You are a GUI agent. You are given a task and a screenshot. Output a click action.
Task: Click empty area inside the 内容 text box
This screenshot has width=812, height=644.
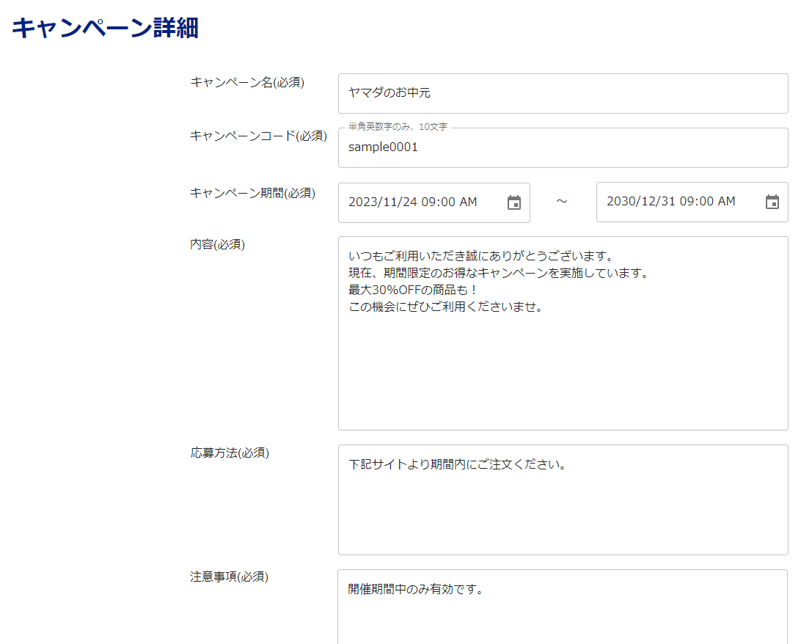[563, 374]
